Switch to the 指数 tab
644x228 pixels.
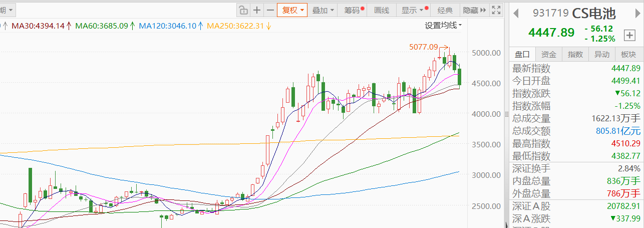click(575, 55)
